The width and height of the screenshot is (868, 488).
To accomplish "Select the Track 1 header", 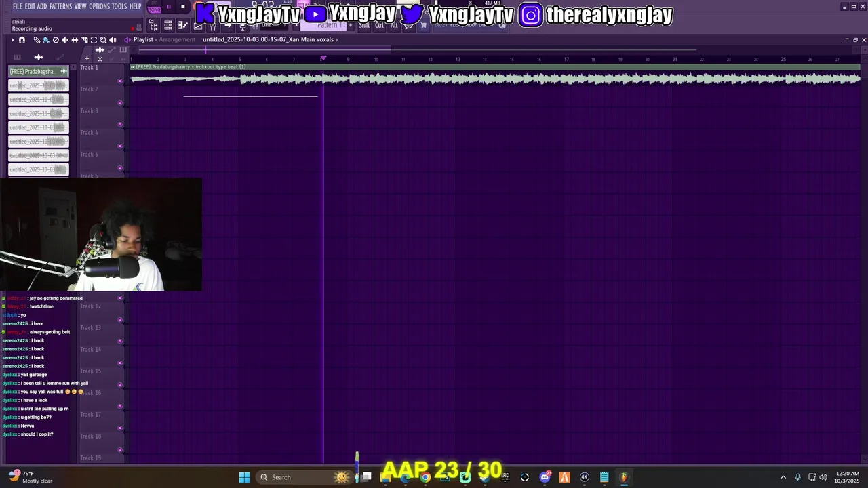I will (x=100, y=75).
